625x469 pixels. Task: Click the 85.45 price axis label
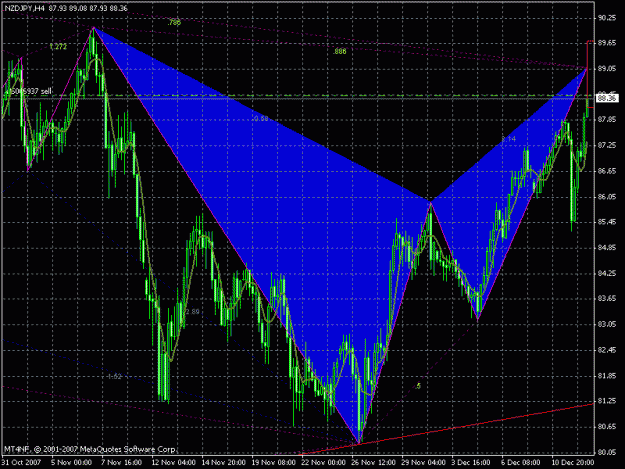(x=607, y=222)
